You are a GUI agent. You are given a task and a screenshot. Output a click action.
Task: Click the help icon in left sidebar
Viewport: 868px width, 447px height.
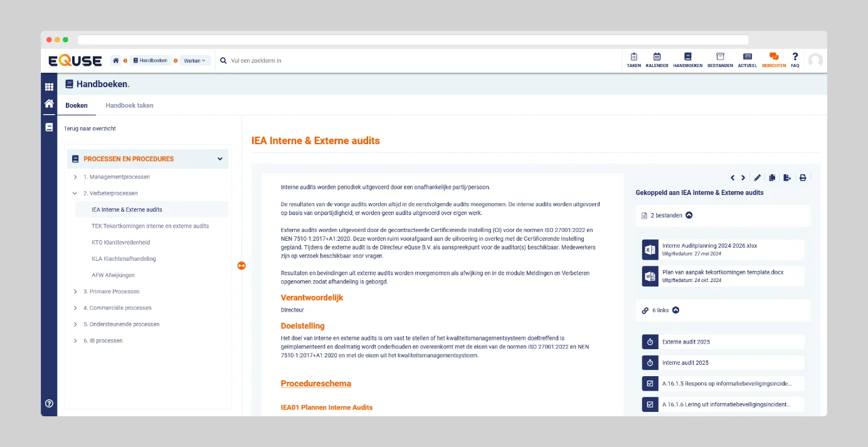pyautogui.click(x=49, y=403)
